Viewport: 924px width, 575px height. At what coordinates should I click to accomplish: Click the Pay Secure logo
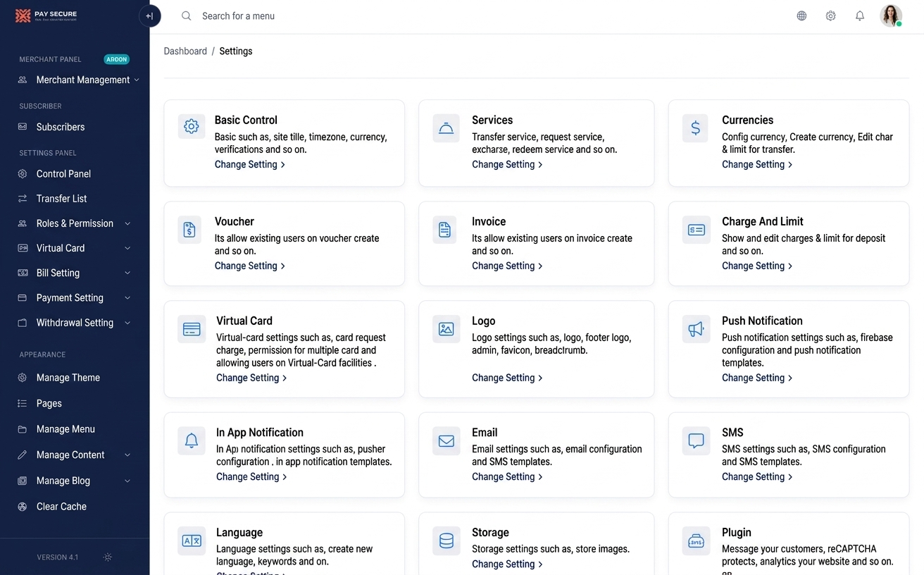click(x=46, y=16)
